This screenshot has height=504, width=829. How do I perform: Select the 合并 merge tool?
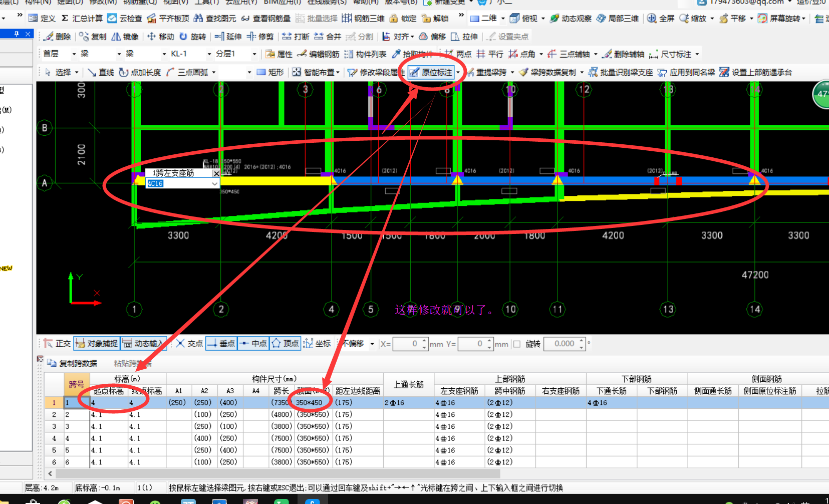pos(328,37)
